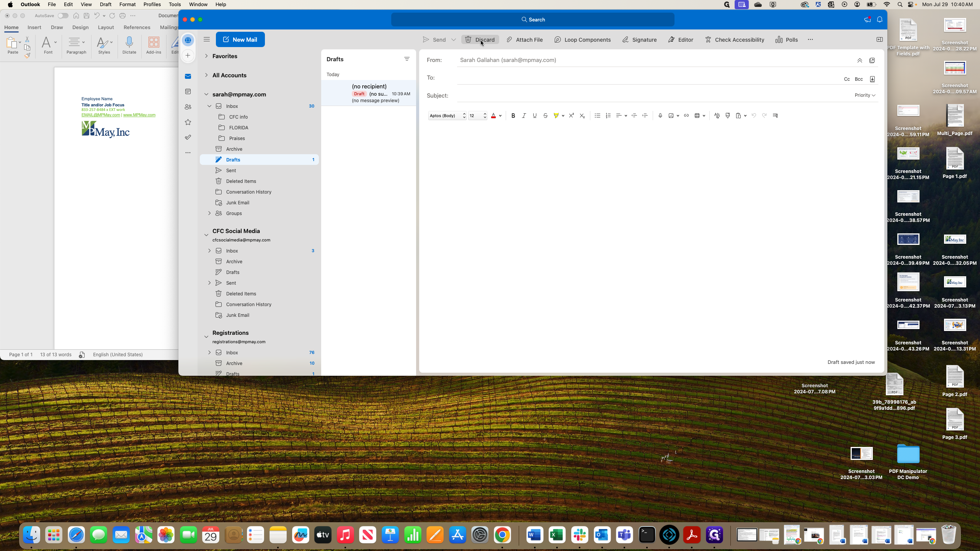Collapse the CFC Social Media account
This screenshot has height=551, width=980.
pos(206,235)
